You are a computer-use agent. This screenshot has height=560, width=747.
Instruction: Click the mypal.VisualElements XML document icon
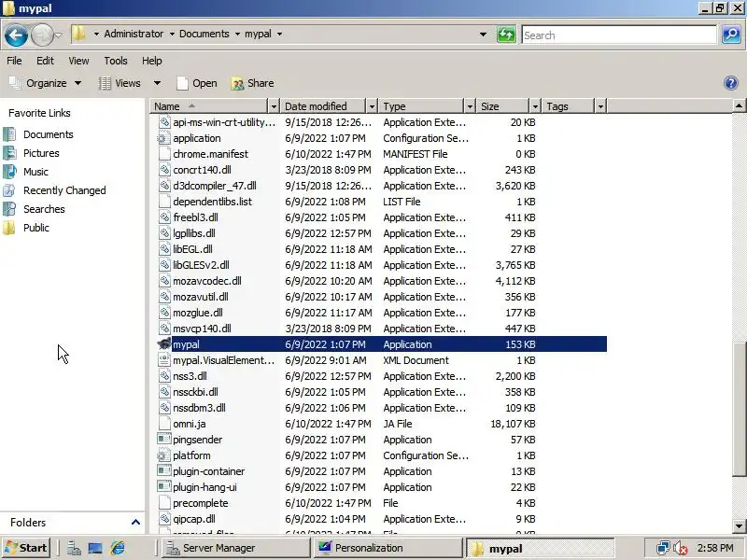pos(164,360)
